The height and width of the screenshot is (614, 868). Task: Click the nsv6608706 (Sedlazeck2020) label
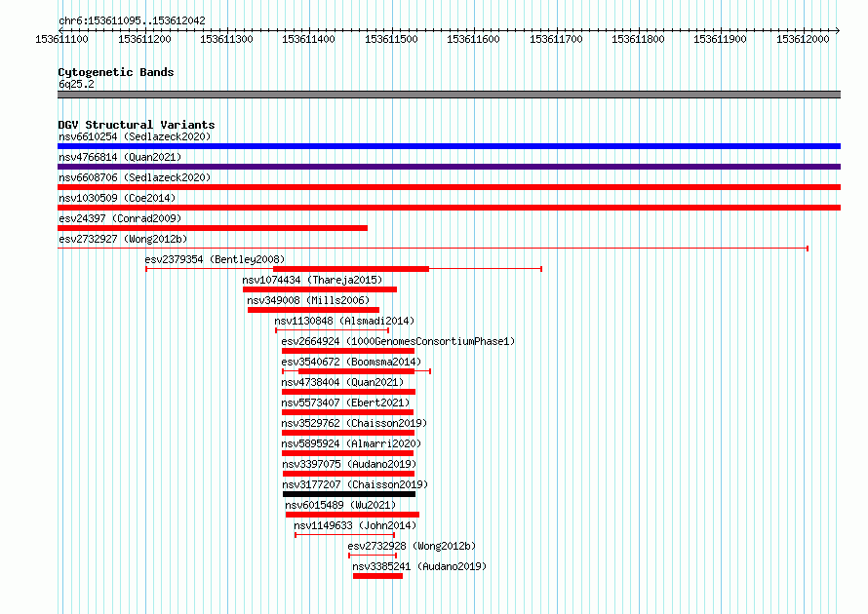coord(135,177)
